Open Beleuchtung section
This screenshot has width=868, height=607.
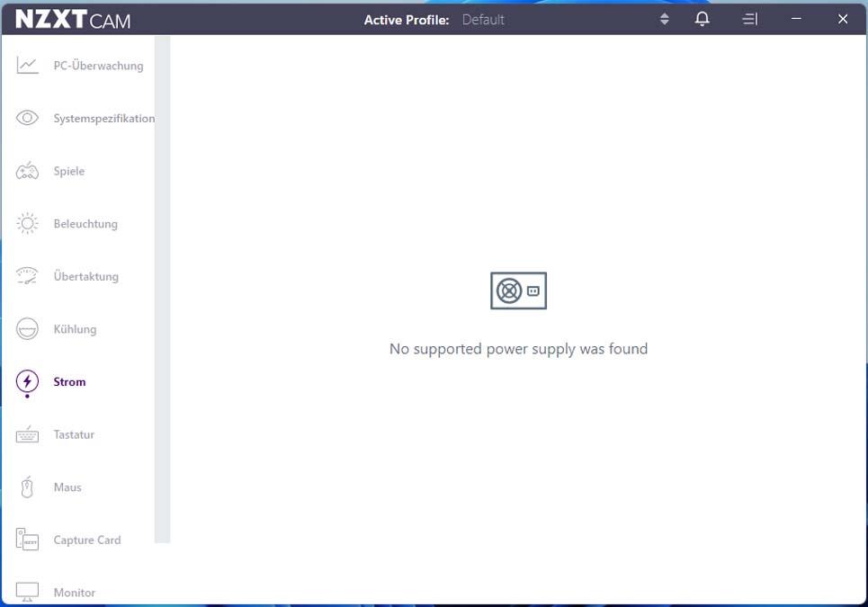pyautogui.click(x=85, y=224)
